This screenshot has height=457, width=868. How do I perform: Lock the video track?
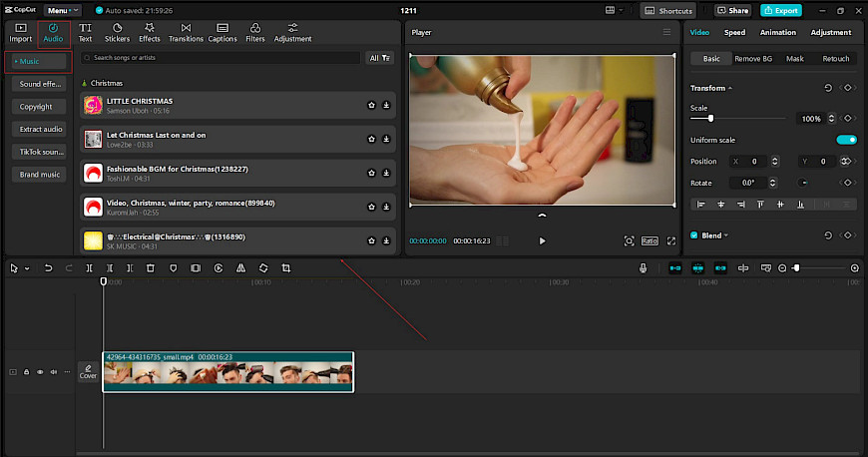[x=26, y=372]
